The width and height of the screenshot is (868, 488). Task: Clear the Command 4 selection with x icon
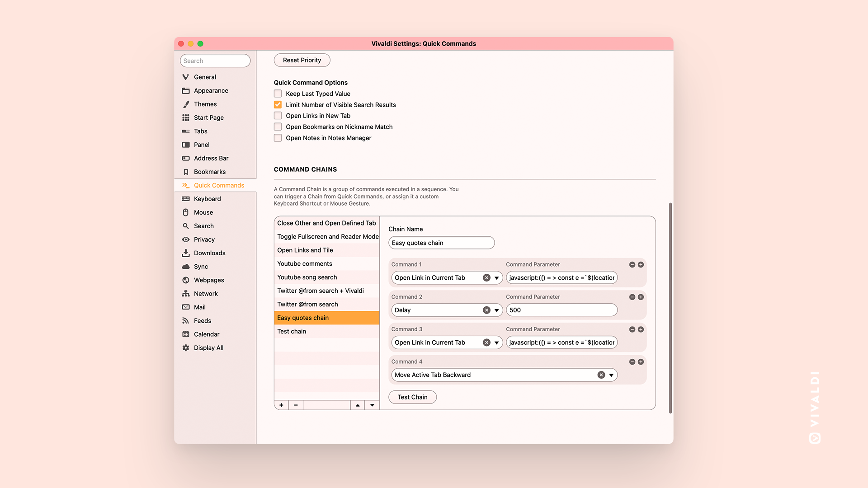(x=601, y=375)
